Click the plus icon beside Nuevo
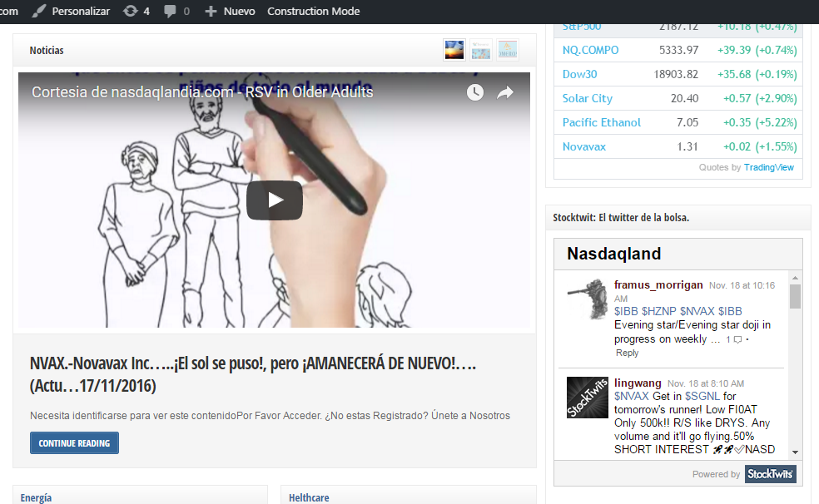This screenshot has height=504, width=819. tap(211, 12)
